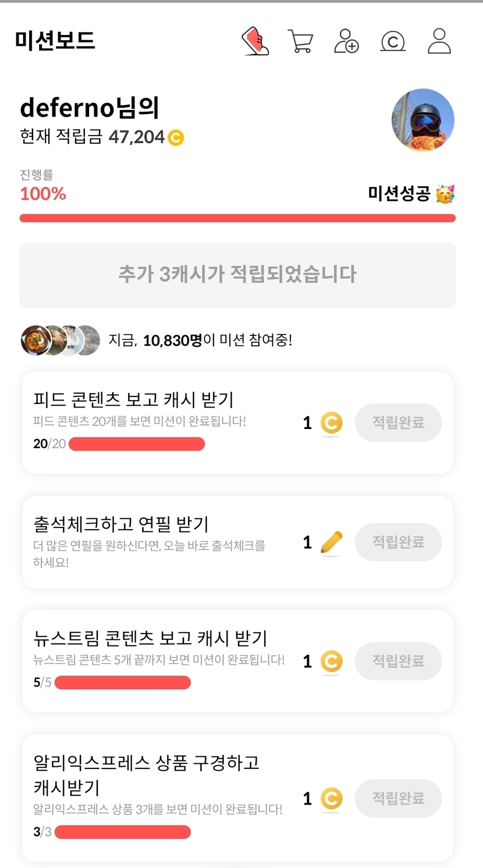Tap the red sneaker icon in header
The width and height of the screenshot is (483, 868).
point(255,41)
